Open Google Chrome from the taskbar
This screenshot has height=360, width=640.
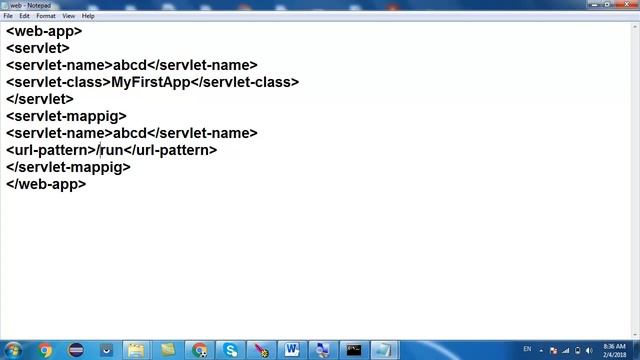[45, 350]
